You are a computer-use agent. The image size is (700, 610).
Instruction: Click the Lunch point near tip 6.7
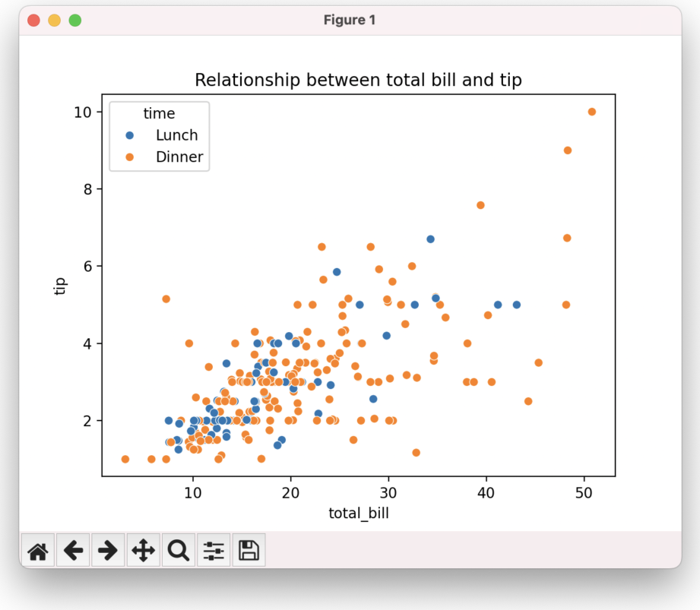coord(430,239)
